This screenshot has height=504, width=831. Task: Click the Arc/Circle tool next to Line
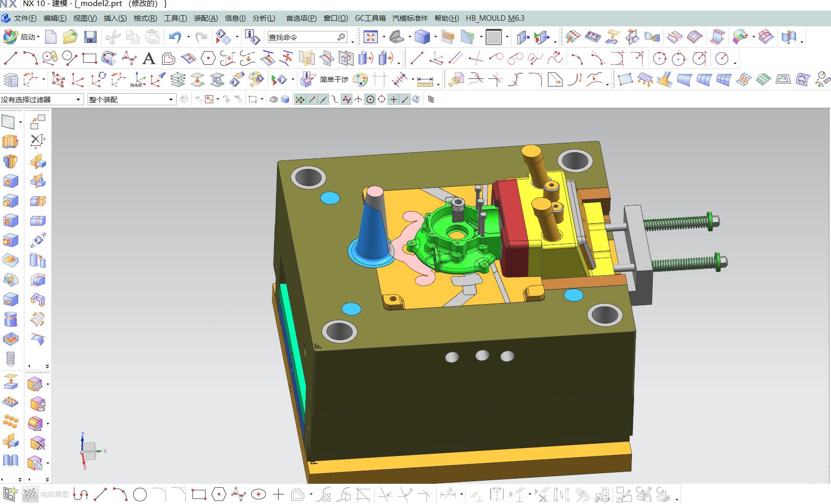point(30,59)
